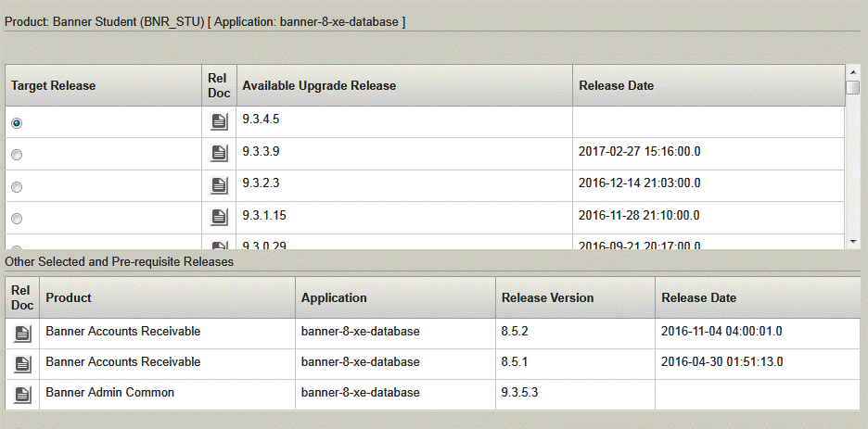The image size is (868, 429).
Task: Click Banner Accounts Receivable in 8.5.2 row
Action: pyautogui.click(x=123, y=331)
